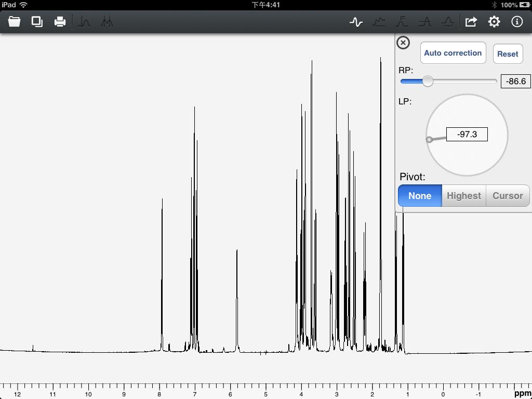
Task: Select the duplicate spectra icon
Action: (36, 22)
